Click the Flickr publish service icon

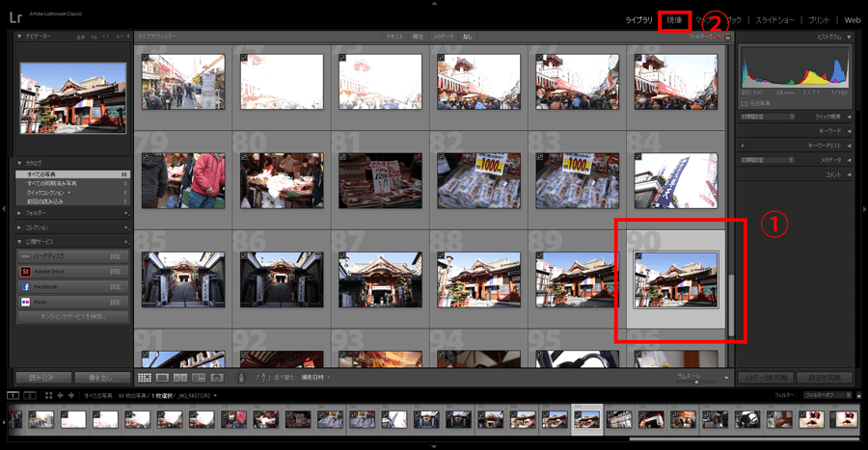tap(25, 302)
